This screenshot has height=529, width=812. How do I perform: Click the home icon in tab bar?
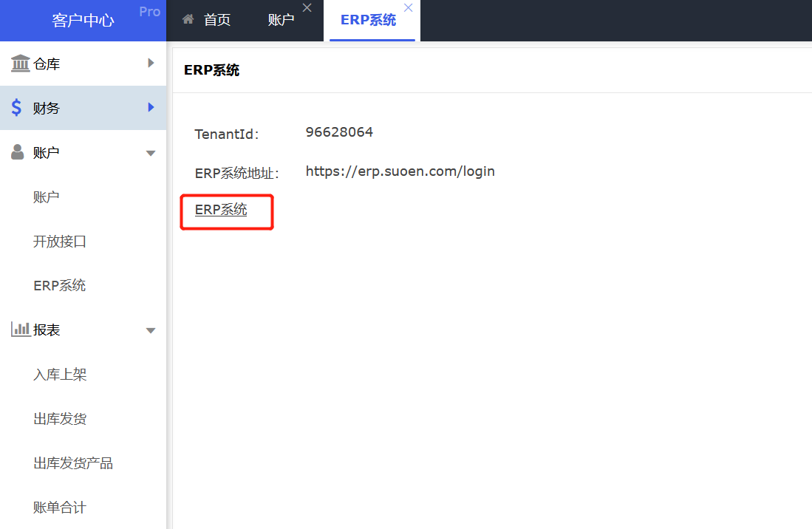coord(188,20)
